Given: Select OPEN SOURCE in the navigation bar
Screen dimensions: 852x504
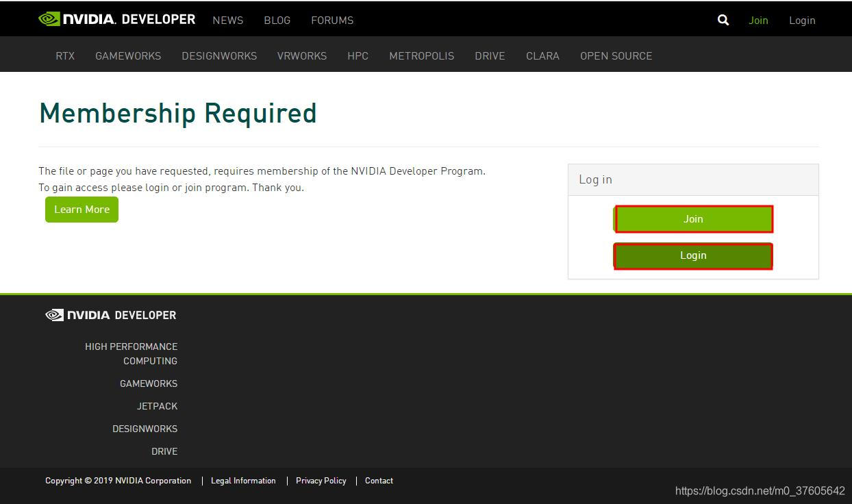Looking at the screenshot, I should click(616, 55).
